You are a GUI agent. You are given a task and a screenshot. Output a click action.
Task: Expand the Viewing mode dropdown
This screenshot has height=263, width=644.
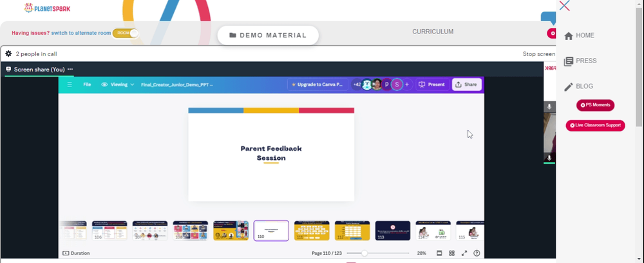[118, 84]
